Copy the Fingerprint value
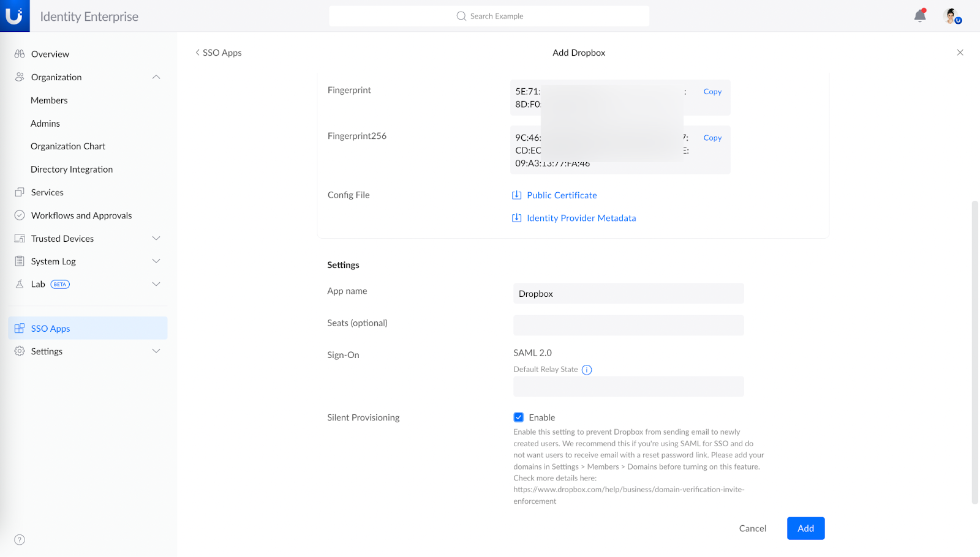980x557 pixels. pyautogui.click(x=712, y=92)
